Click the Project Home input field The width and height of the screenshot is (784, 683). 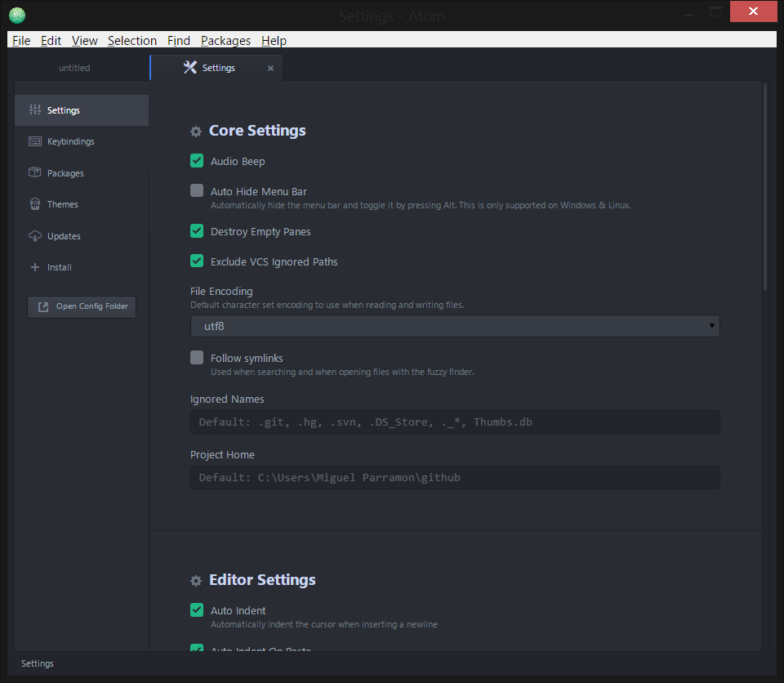coord(455,477)
